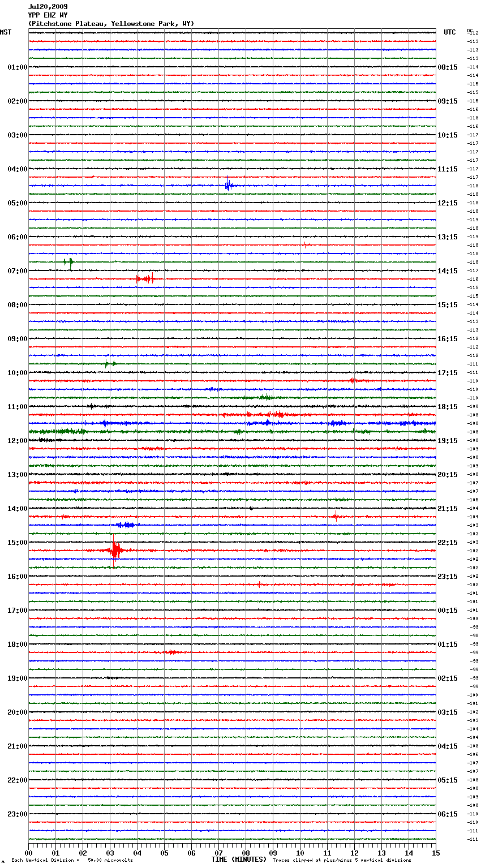This screenshot has height=868, width=481.
Task: Click the 10 minute tick on bottom axis
Action: coord(300,853)
